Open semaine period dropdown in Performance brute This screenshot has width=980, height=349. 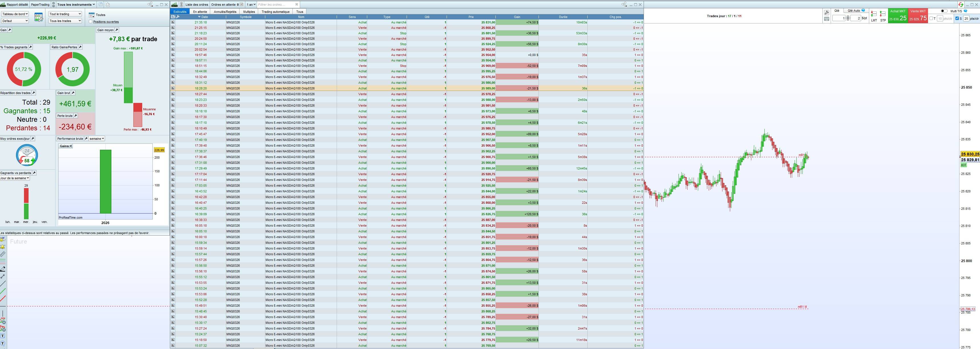coord(97,139)
